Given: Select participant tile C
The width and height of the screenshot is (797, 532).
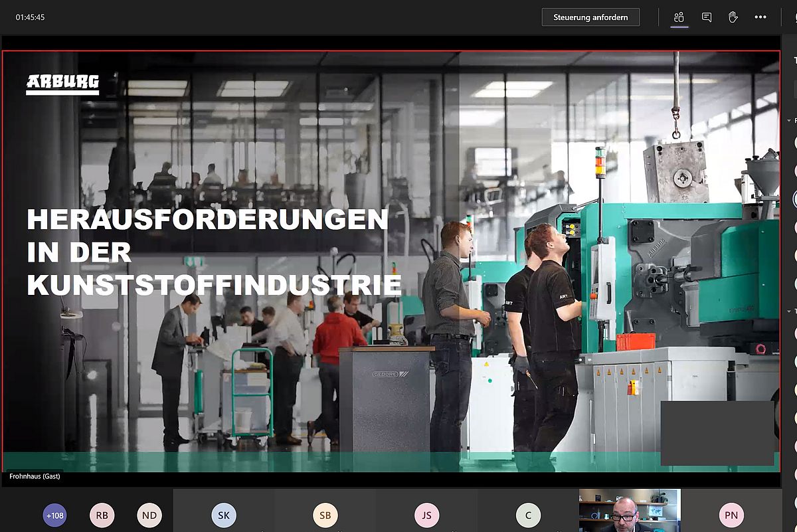Looking at the screenshot, I should pos(528,511).
